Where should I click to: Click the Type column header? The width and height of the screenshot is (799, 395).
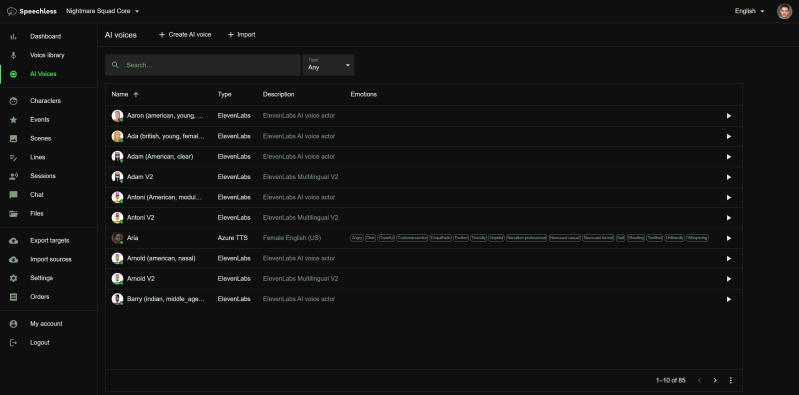coord(224,94)
